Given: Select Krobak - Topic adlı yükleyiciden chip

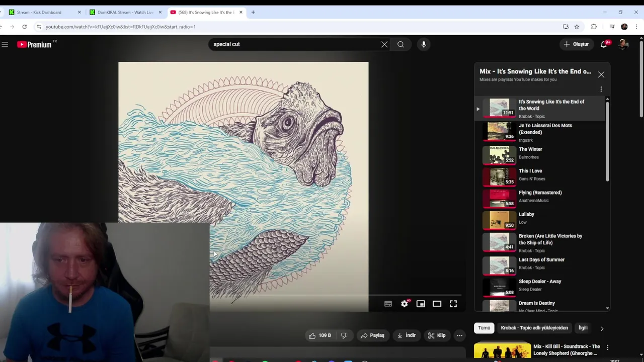Looking at the screenshot, I should [x=534, y=328].
